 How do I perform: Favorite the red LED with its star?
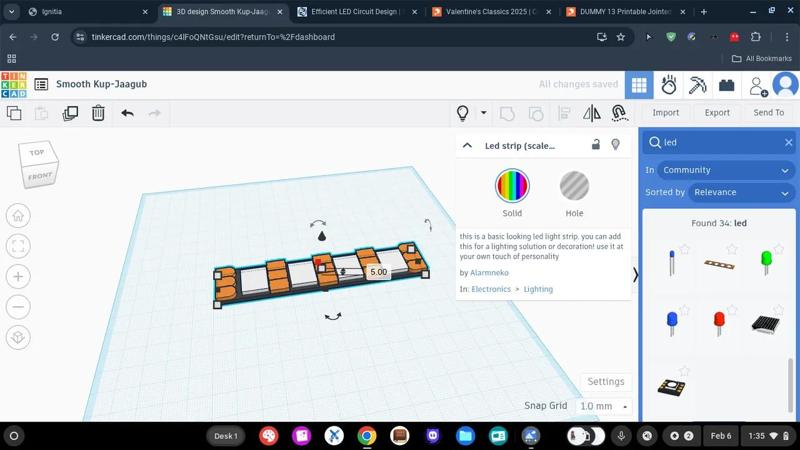pos(732,310)
